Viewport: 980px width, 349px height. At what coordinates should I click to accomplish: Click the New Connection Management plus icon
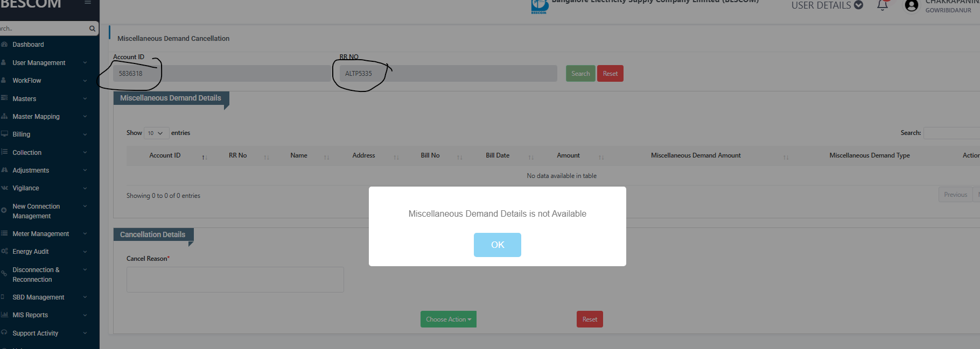coord(4,210)
